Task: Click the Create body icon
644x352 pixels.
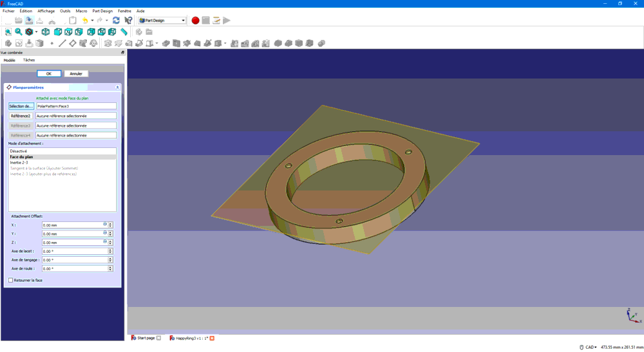Action: pyautogui.click(x=8, y=43)
